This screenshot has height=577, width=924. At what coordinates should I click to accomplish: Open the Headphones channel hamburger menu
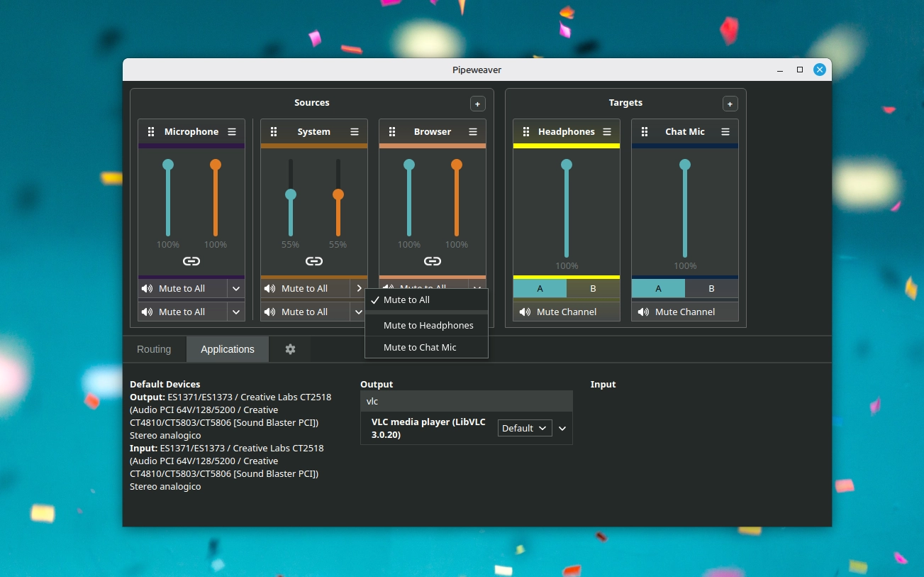(x=607, y=132)
